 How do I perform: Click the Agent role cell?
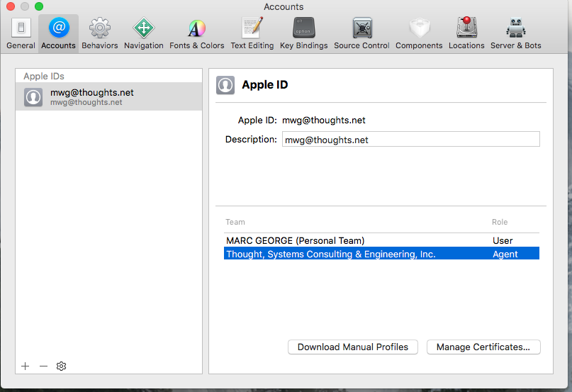tap(505, 254)
